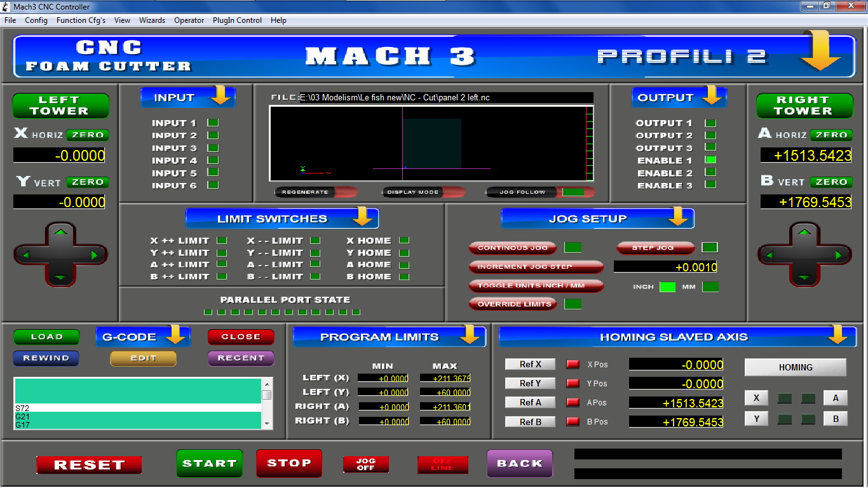Toggle the Continuous Jog mode
The width and height of the screenshot is (868, 488).
513,248
